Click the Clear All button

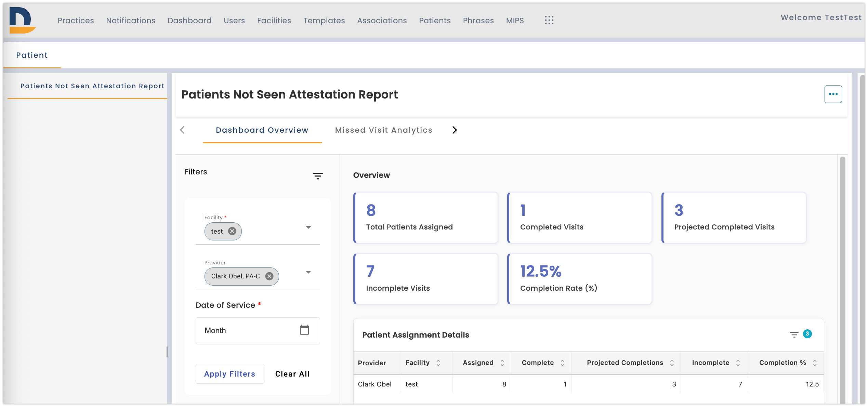tap(292, 374)
